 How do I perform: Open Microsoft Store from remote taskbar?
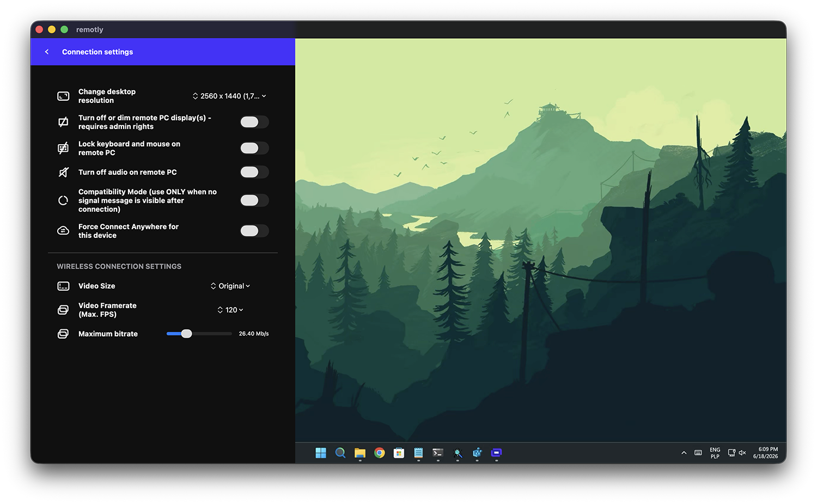pyautogui.click(x=399, y=453)
